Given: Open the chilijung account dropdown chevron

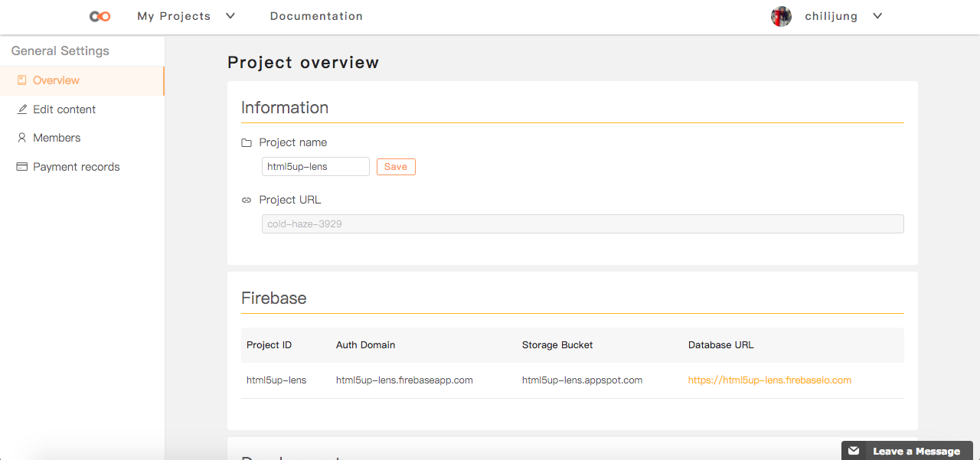Looking at the screenshot, I should click(877, 16).
